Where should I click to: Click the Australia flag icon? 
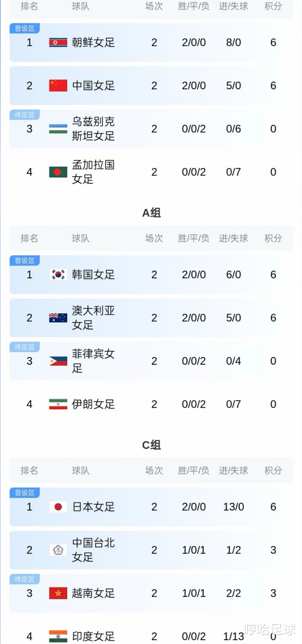[58, 318]
